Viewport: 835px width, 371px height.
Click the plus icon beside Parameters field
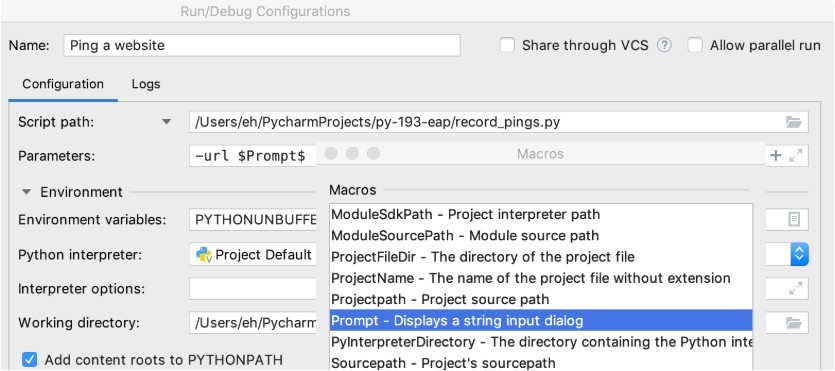pos(776,156)
